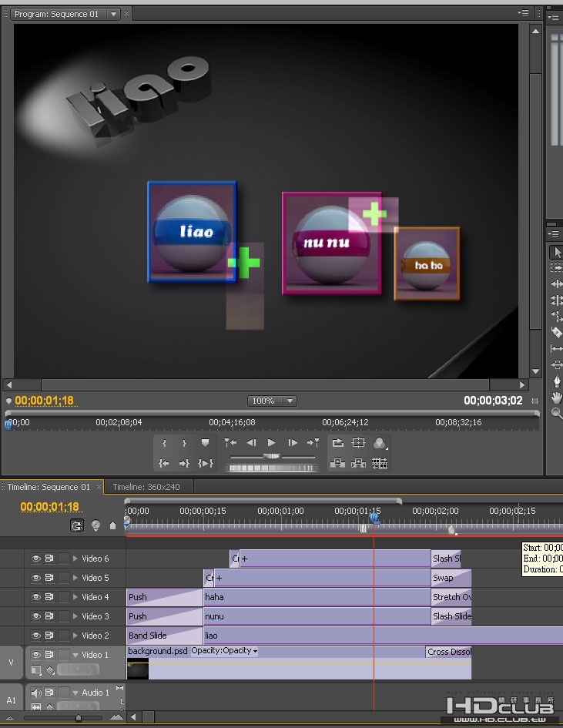Image resolution: width=563 pixels, height=728 pixels.
Task: Click the Go to Out Point button
Action: coord(184,463)
